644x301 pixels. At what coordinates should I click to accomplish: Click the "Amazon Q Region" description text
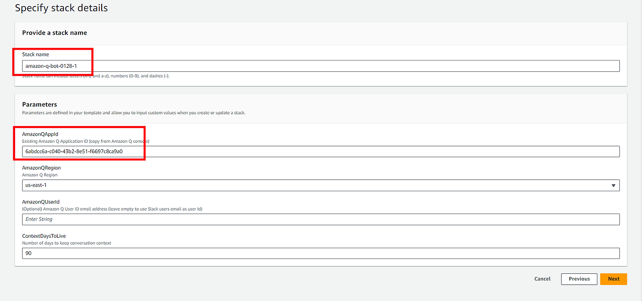coord(40,175)
